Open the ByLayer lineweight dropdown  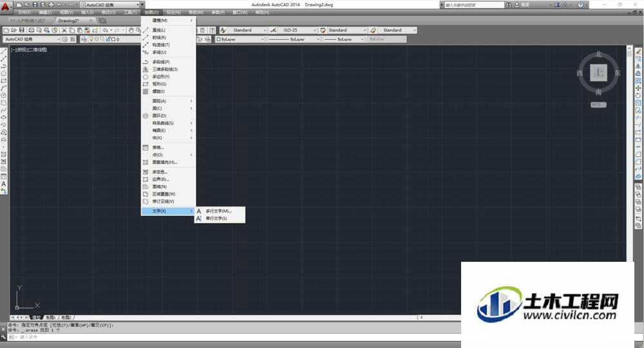click(x=344, y=39)
